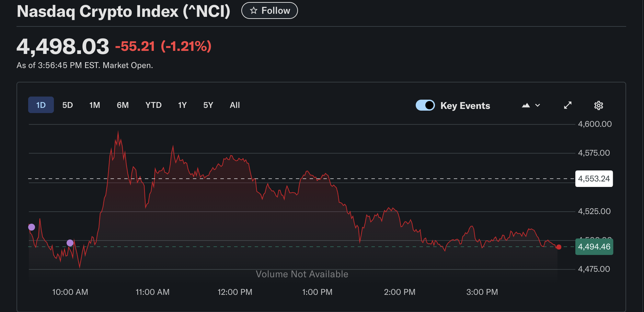This screenshot has width=644, height=312.
Task: Switch to the 5D time range tab
Action: pyautogui.click(x=67, y=105)
